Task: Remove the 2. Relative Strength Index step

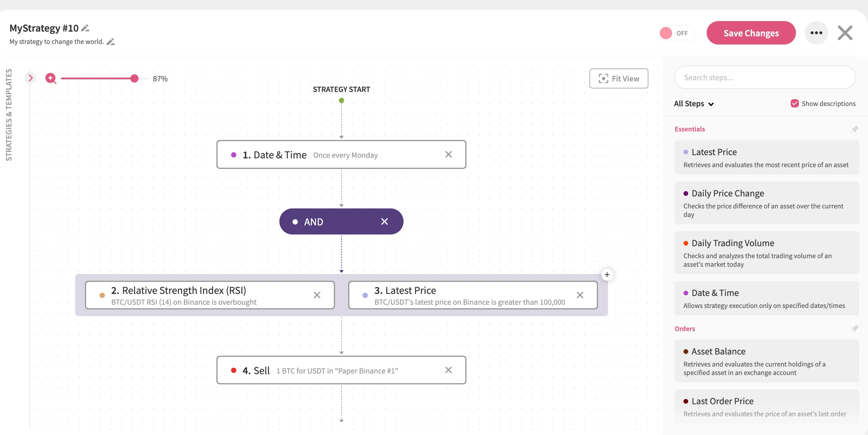Action: (317, 295)
